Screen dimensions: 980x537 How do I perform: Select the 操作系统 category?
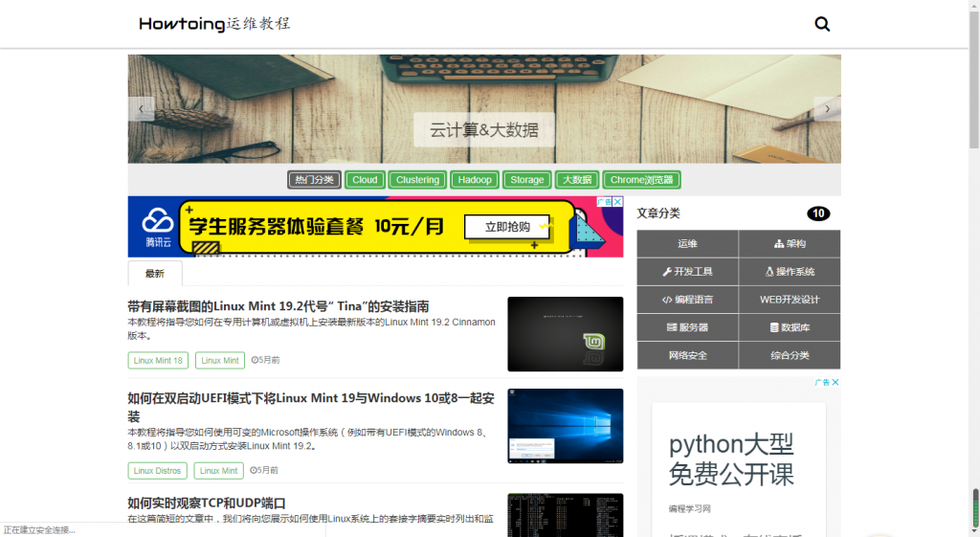point(790,271)
